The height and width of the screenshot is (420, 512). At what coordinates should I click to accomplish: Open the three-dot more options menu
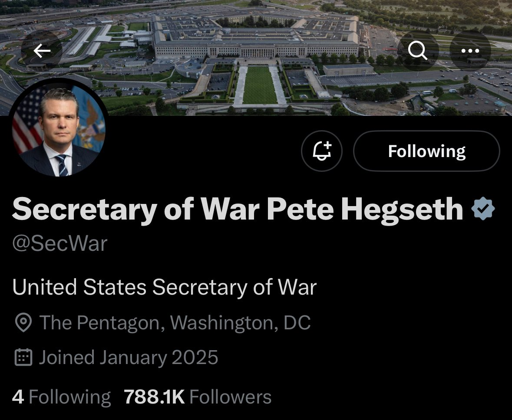coord(470,51)
